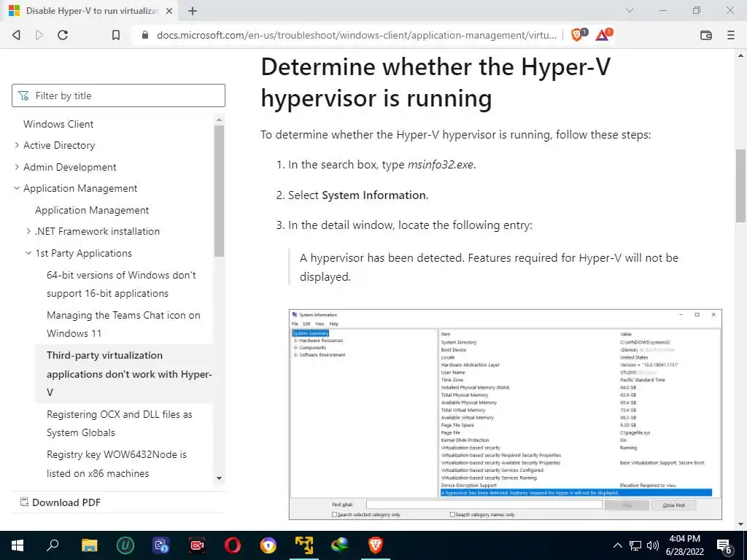Open the tab search dropdown arrow
This screenshot has height=560, width=747.
(x=630, y=10)
